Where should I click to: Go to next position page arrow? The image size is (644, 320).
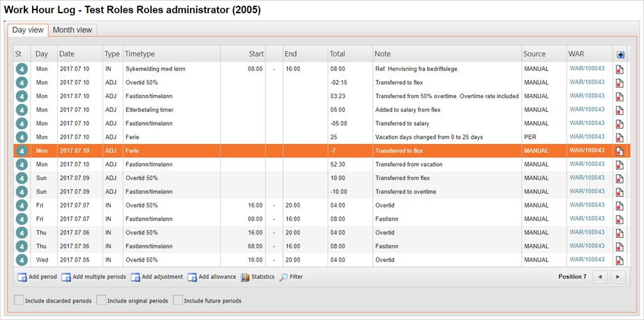click(x=618, y=277)
